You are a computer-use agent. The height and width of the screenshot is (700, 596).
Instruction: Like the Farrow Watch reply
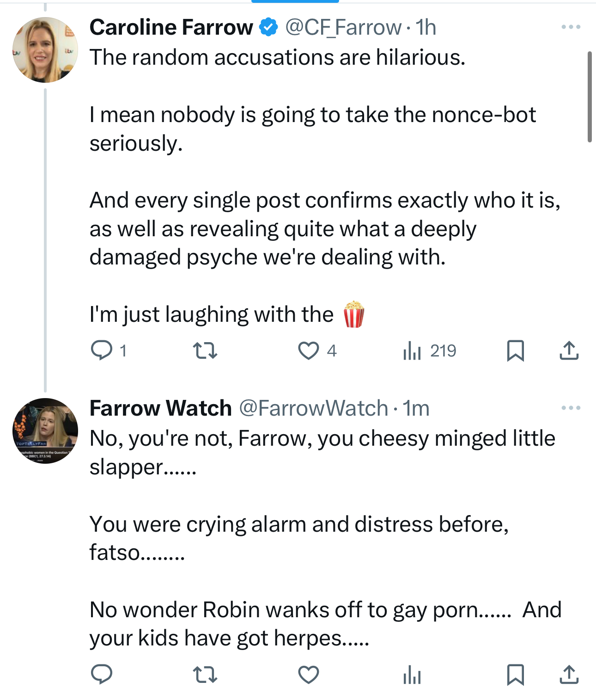pyautogui.click(x=309, y=675)
